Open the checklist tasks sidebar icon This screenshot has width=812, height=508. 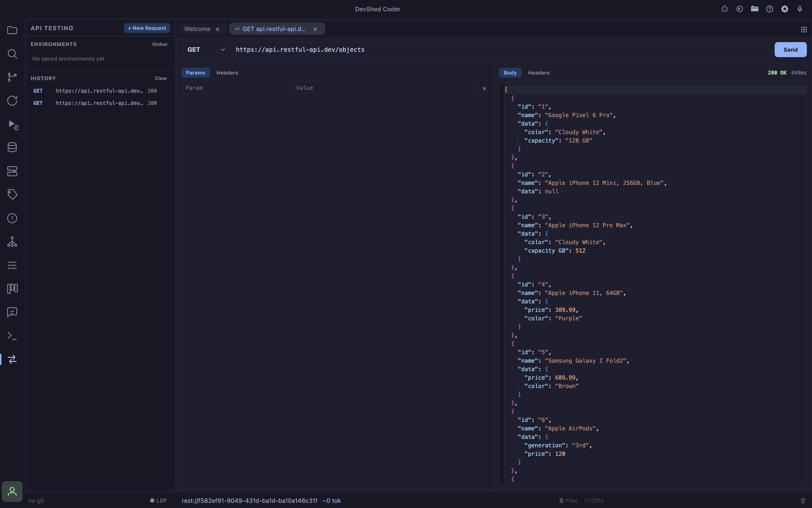coord(12,265)
